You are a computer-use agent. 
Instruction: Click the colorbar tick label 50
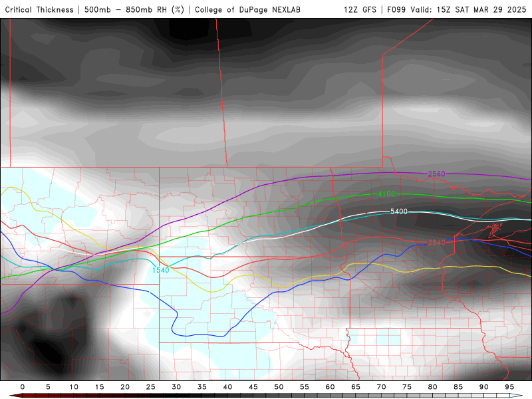point(279,387)
